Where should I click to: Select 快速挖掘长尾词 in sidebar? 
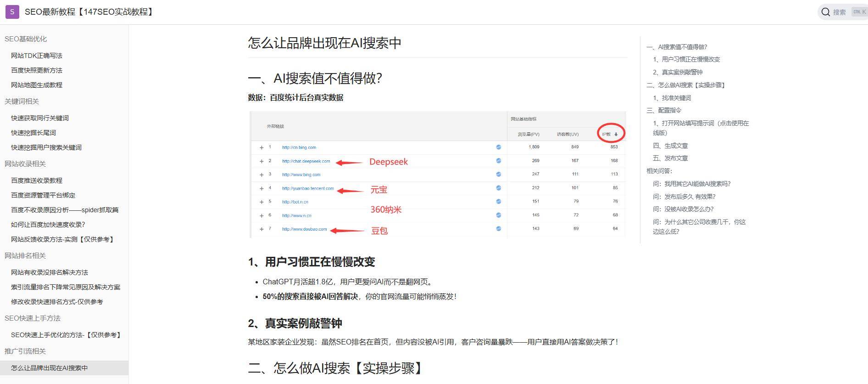point(33,133)
